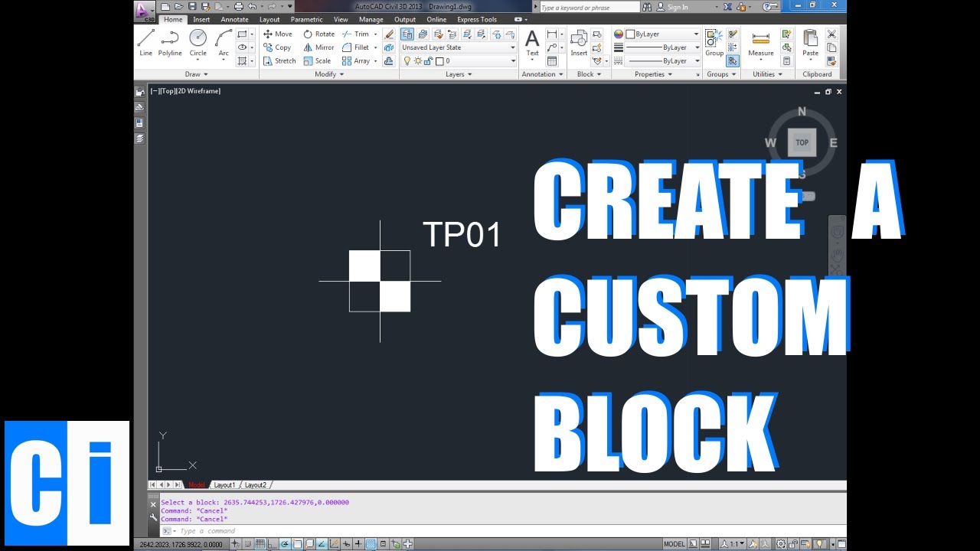Click the Save icon in quick access toolbar
This screenshot has height=551, width=980.
pyautogui.click(x=192, y=6)
